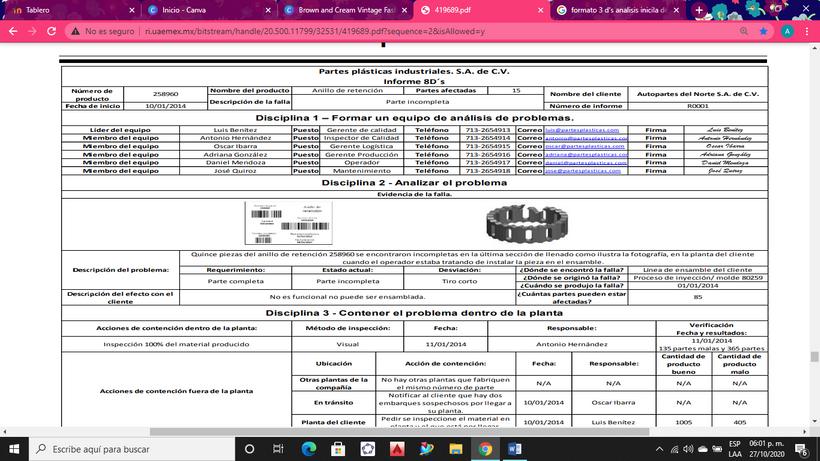
Task: Click the scroll right arrow
Action: pos(805,432)
